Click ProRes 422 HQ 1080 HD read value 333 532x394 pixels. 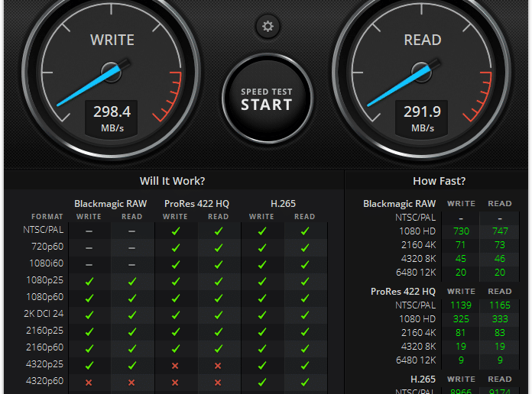[500, 319]
